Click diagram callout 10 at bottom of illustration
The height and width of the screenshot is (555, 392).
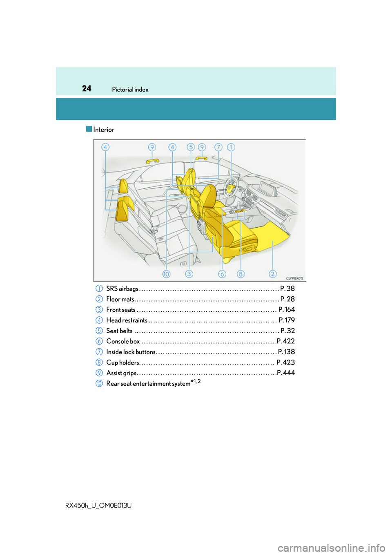[x=166, y=274]
